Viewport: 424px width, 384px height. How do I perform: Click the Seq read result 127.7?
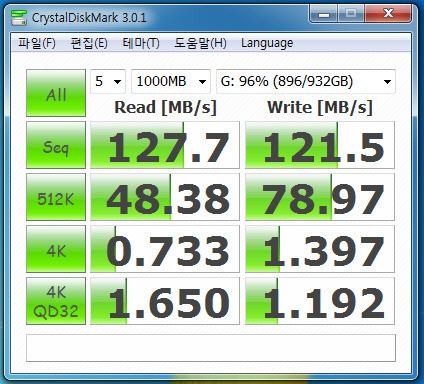click(165, 145)
